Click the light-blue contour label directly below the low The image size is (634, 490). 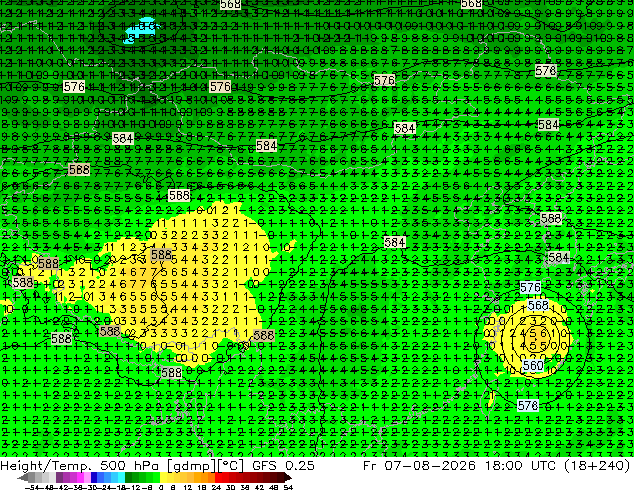pos(528,405)
